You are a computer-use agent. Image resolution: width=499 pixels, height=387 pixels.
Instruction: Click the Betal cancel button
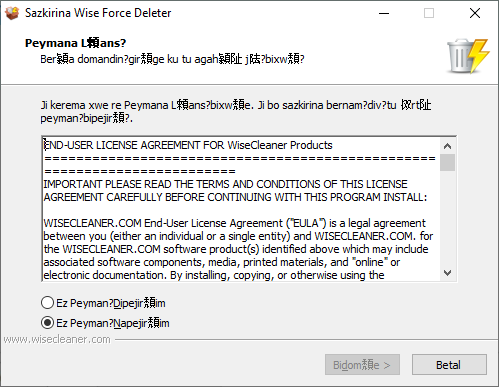(449, 365)
